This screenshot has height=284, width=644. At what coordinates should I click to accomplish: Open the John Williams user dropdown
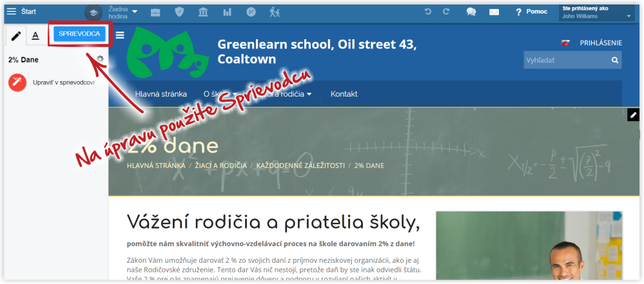pos(596,13)
